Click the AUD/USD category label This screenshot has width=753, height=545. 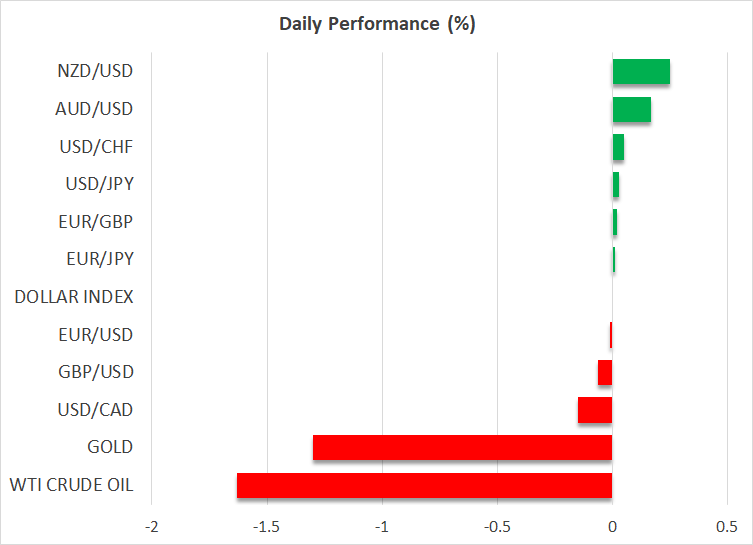tap(95, 109)
